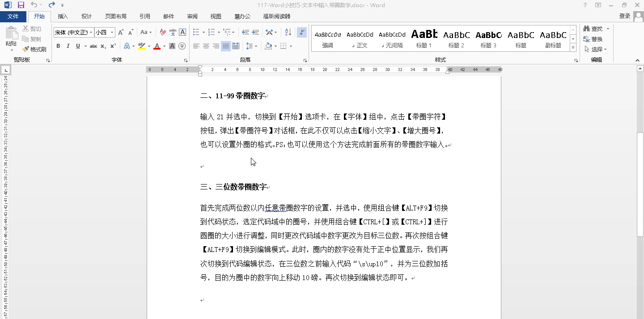Screen dimensions: 644x319
Task: Open the font color swatch
Action: (x=157, y=46)
